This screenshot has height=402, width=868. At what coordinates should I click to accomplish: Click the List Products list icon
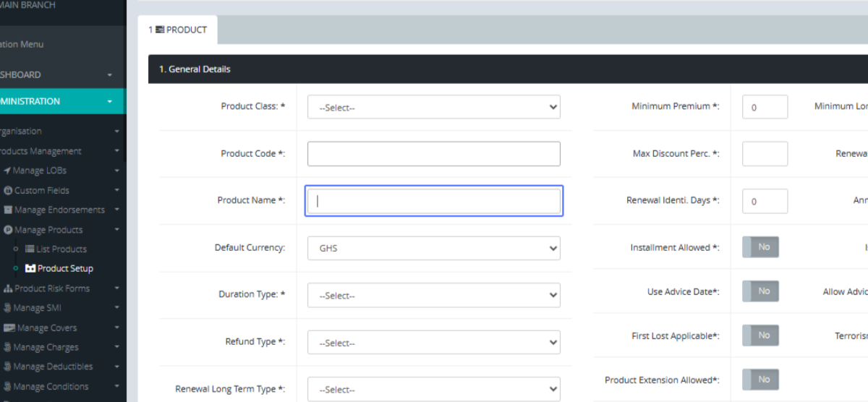(30, 249)
